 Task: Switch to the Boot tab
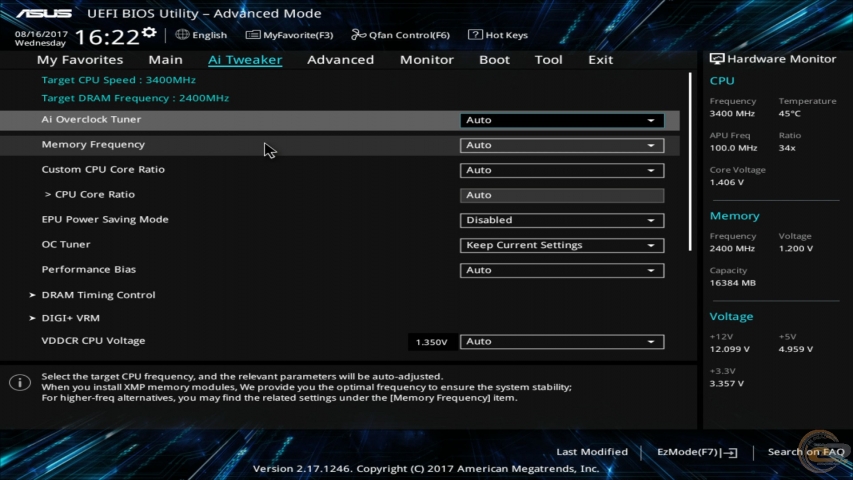(x=494, y=60)
